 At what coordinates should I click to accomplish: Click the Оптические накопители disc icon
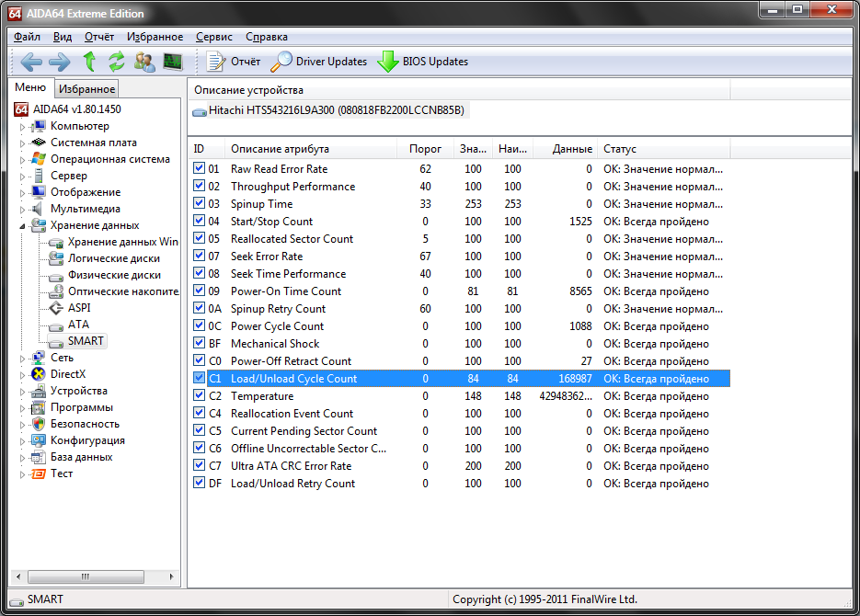coord(56,291)
